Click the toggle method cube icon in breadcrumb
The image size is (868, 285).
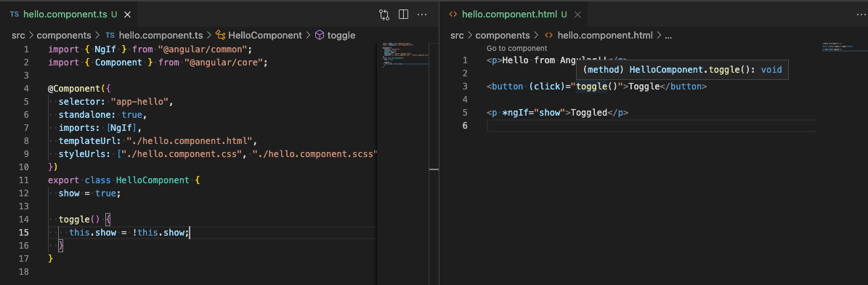click(x=320, y=35)
